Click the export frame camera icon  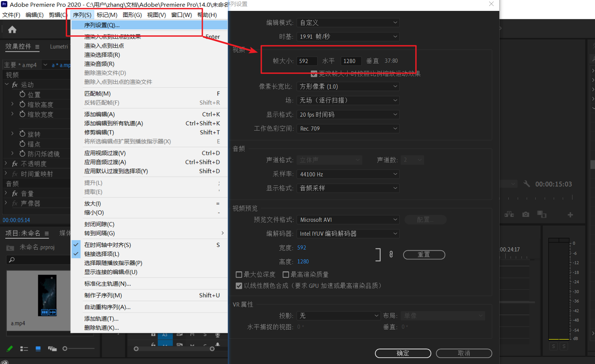coord(526,214)
